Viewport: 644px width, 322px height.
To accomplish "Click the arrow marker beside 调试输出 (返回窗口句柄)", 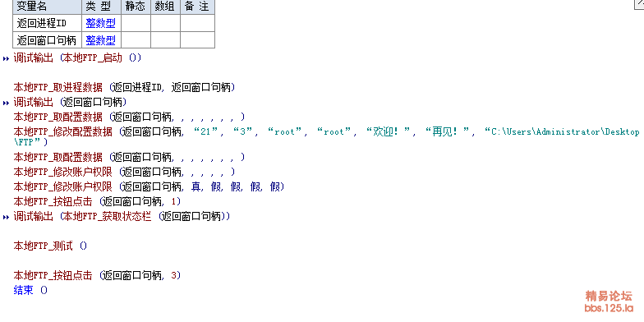I will (6, 102).
